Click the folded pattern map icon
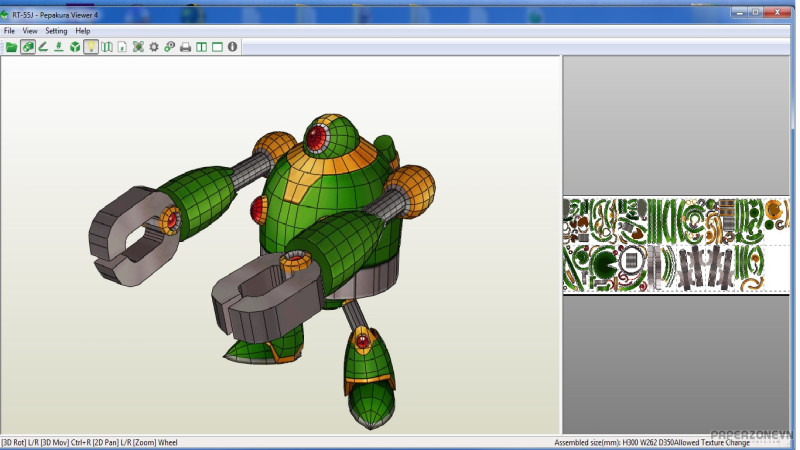This screenshot has height=450, width=800. coord(107,47)
